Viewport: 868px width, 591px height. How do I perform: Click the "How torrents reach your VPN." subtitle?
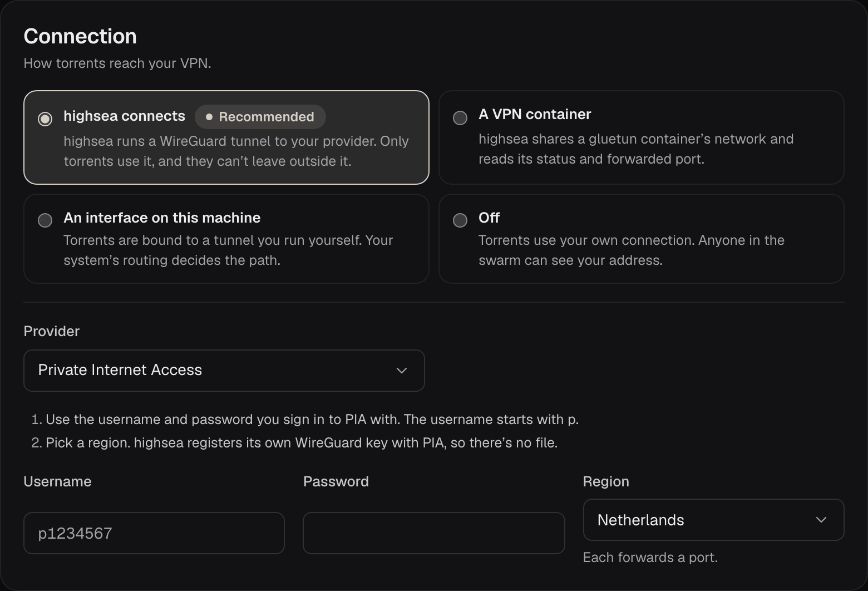tap(117, 63)
